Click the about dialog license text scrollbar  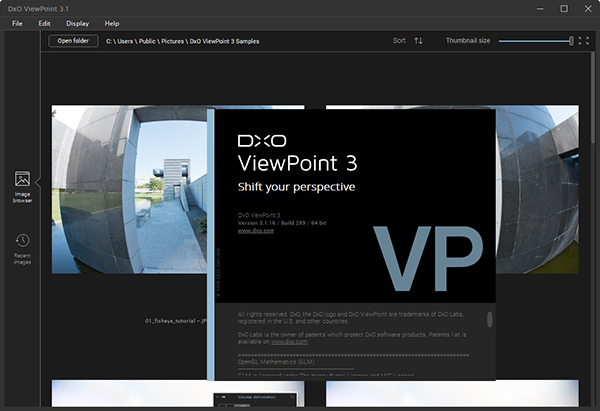[489, 319]
